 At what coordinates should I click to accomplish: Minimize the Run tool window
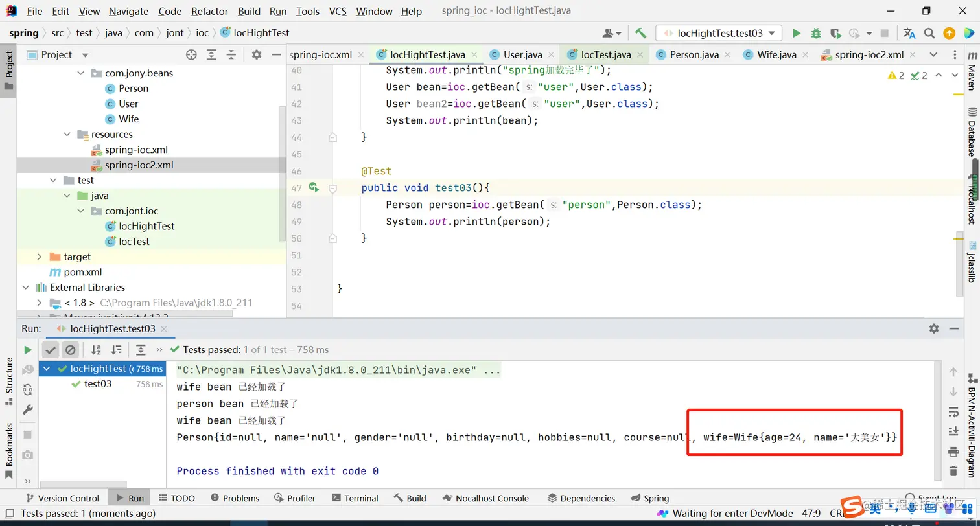tap(954, 328)
